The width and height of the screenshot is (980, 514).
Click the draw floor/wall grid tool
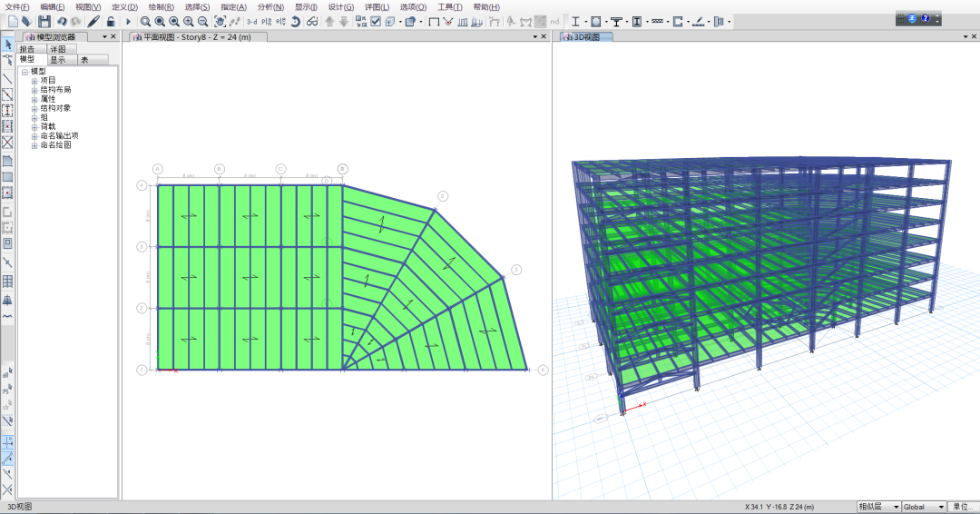[7, 281]
